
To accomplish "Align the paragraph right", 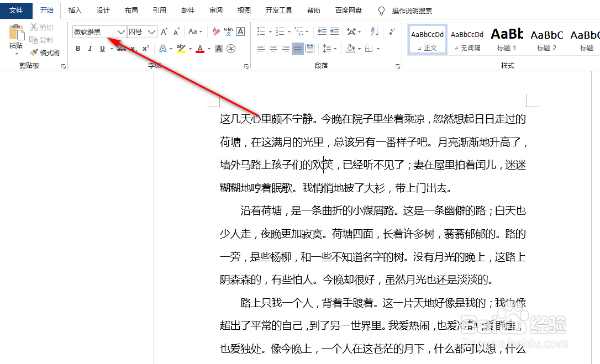I will 286,49.
